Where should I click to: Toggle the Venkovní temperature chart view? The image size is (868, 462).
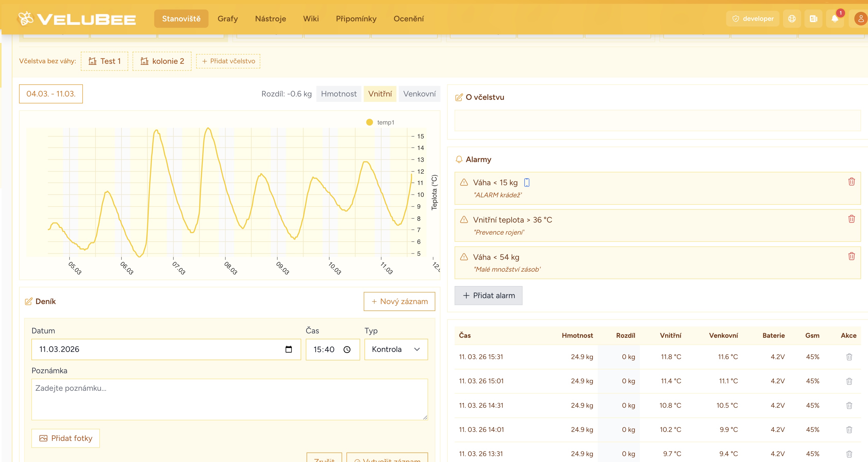pyautogui.click(x=419, y=94)
